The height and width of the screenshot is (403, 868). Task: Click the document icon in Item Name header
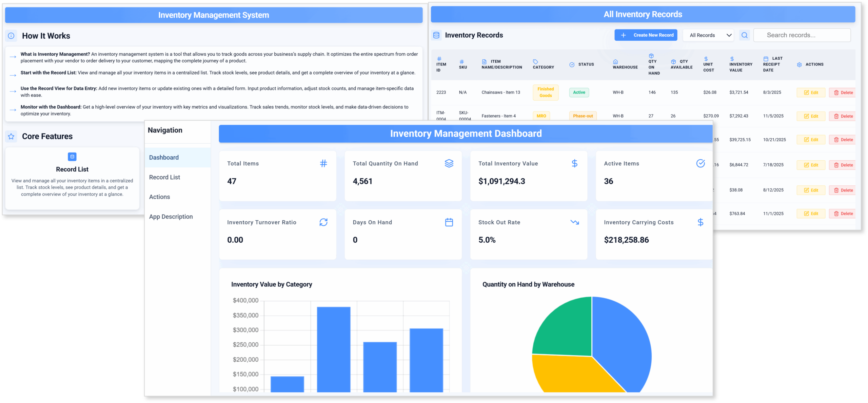[484, 62]
